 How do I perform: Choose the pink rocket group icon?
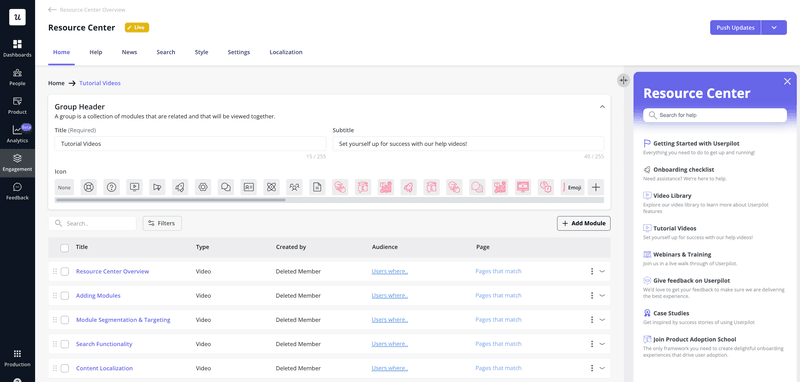pyautogui.click(x=409, y=187)
